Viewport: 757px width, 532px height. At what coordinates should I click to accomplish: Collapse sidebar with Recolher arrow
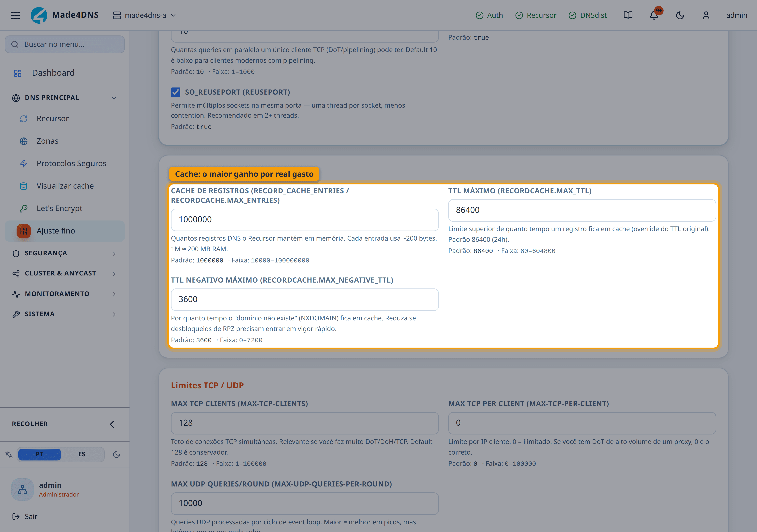point(112,424)
